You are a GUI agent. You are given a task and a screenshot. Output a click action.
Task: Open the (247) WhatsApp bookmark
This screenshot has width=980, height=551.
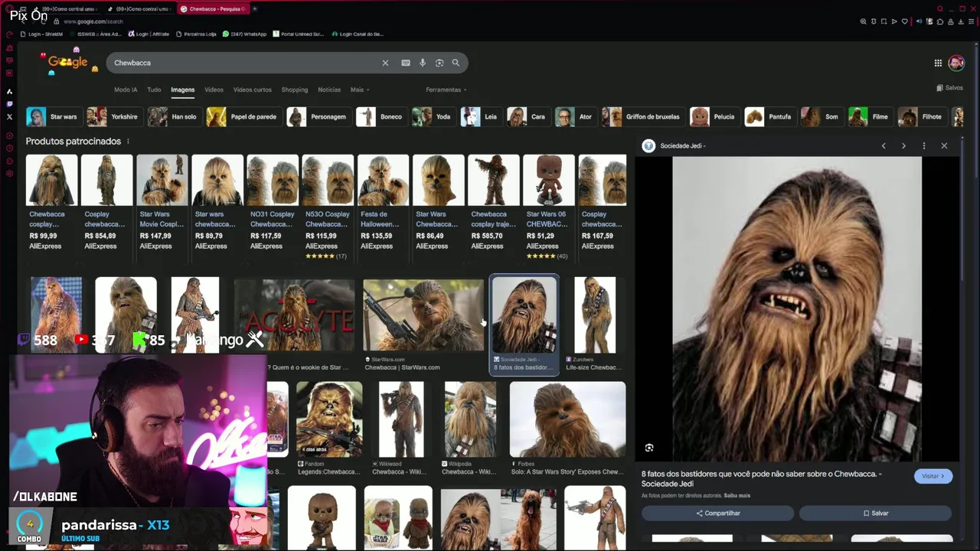243,34
